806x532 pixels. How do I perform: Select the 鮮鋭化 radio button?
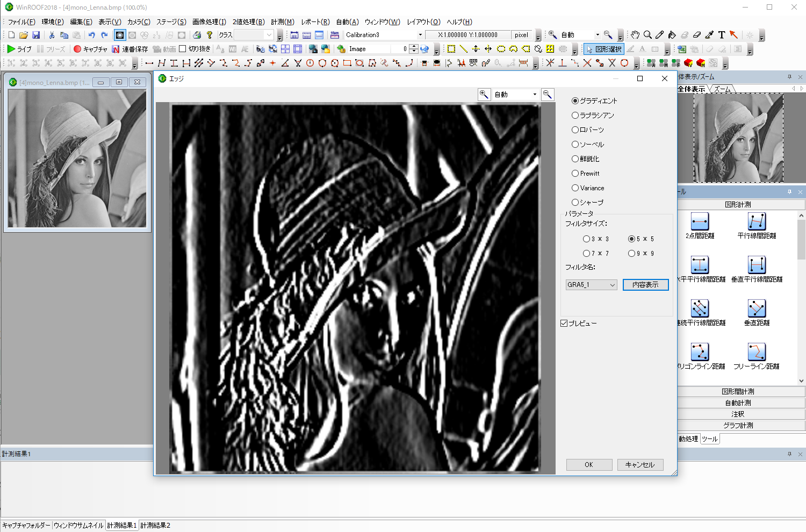point(575,159)
